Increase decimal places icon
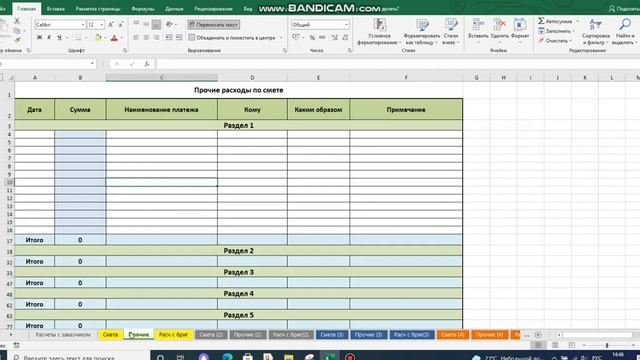 click(335, 38)
